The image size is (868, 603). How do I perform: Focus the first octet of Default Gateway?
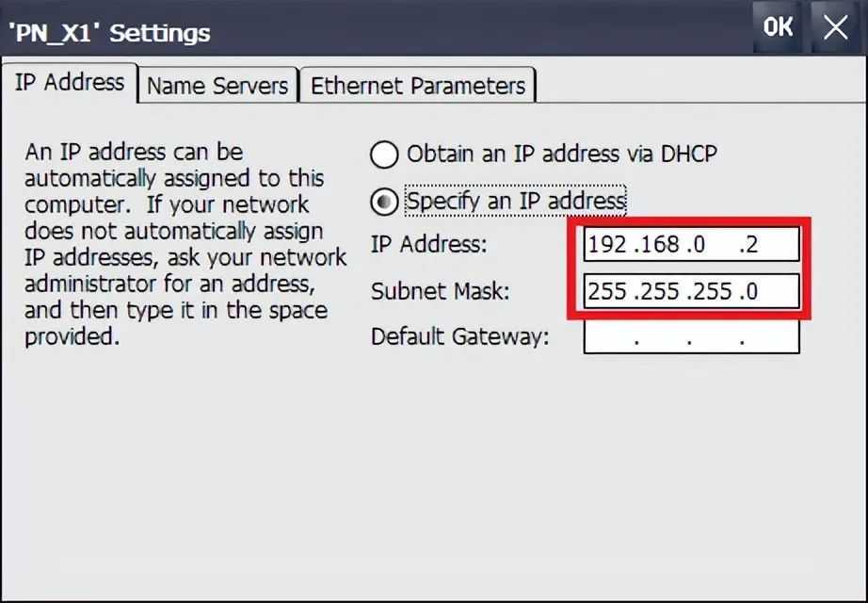click(610, 336)
